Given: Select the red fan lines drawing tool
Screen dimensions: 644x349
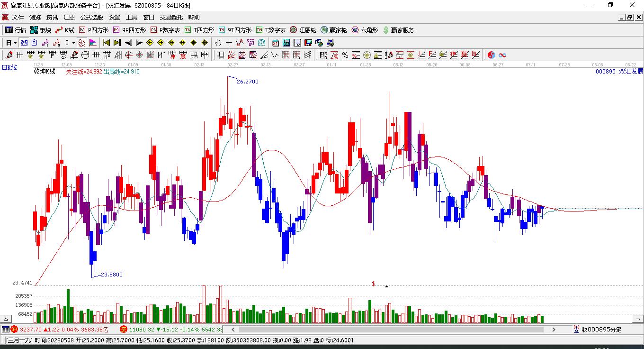Looking at the screenshot, I should (232, 55).
